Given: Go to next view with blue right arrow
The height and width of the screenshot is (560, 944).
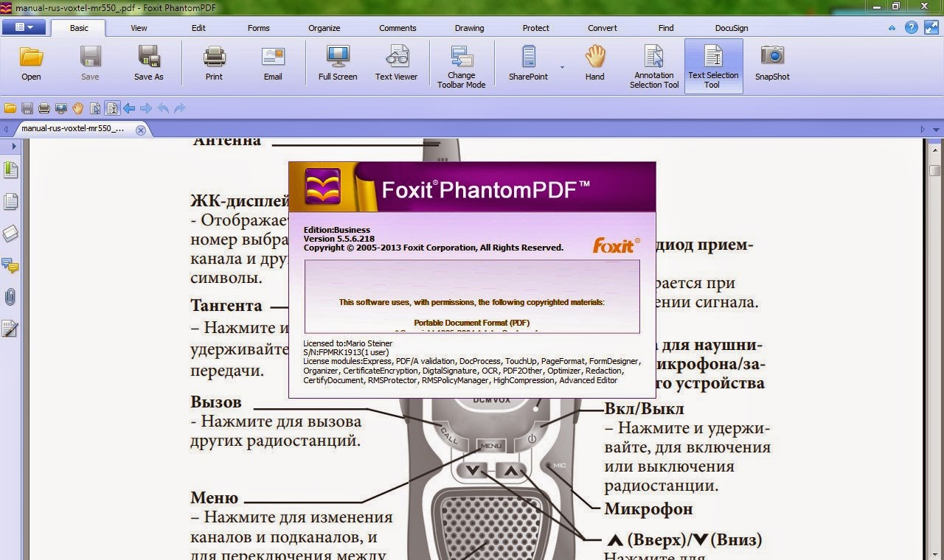Looking at the screenshot, I should tap(146, 108).
